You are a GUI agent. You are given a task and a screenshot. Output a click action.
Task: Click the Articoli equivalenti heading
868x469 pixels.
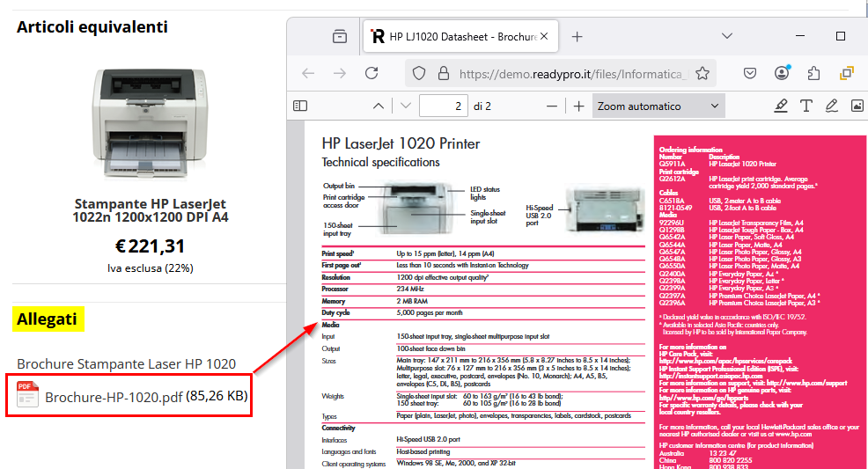click(x=92, y=27)
